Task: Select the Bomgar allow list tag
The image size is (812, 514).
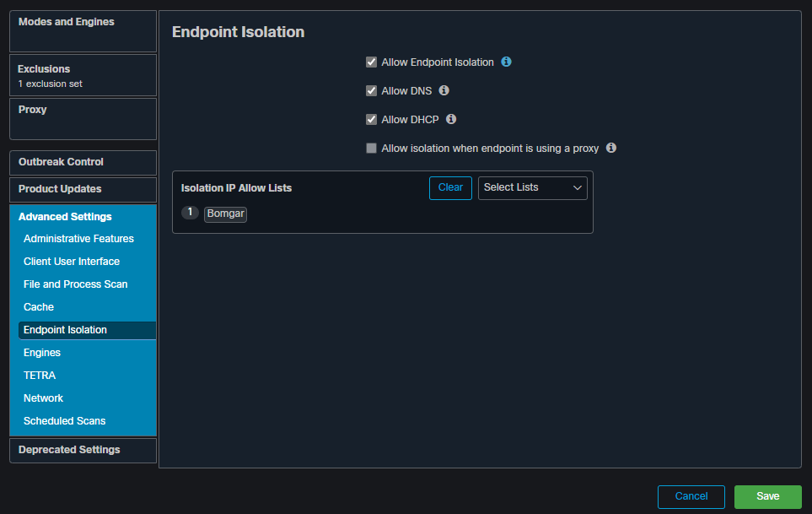Action: click(225, 214)
